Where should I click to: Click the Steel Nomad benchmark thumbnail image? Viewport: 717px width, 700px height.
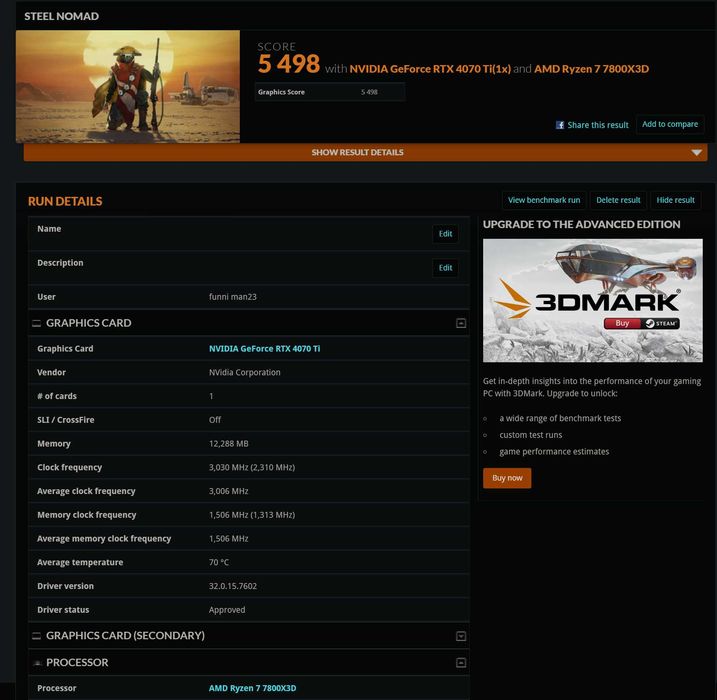pos(128,86)
